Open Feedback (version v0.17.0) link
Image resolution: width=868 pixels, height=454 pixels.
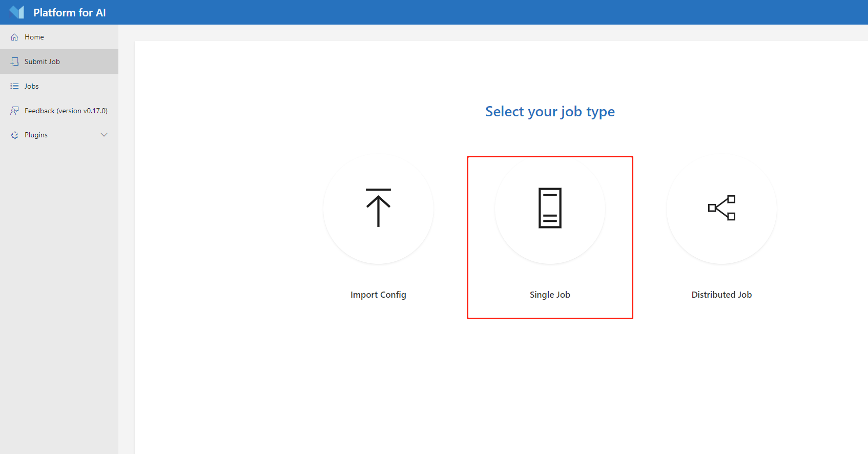pyautogui.click(x=66, y=111)
